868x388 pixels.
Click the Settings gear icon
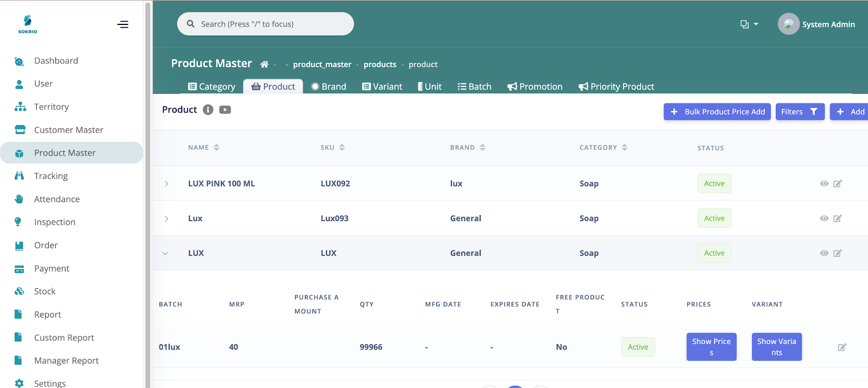pos(20,383)
